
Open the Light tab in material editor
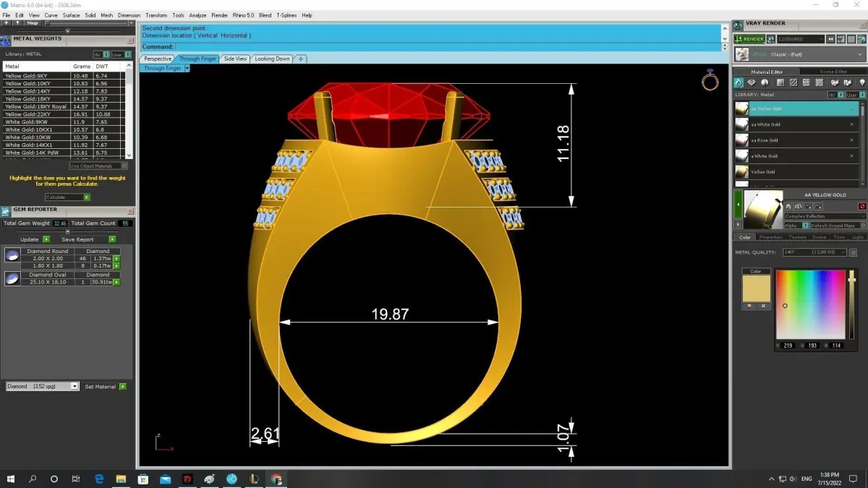[x=858, y=237]
